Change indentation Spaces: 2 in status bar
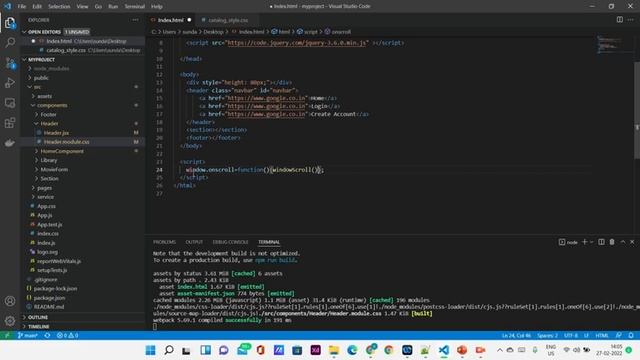 [x=547, y=336]
